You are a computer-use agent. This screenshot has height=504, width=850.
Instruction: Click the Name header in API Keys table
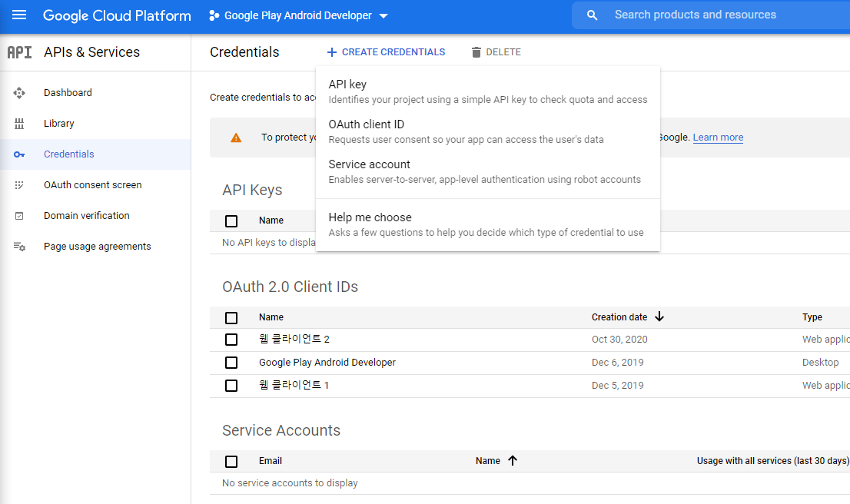(x=271, y=220)
